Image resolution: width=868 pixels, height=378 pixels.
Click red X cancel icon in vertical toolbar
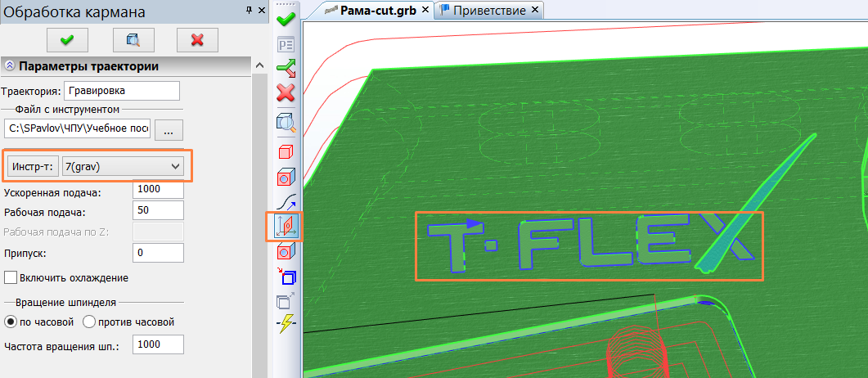click(x=285, y=93)
